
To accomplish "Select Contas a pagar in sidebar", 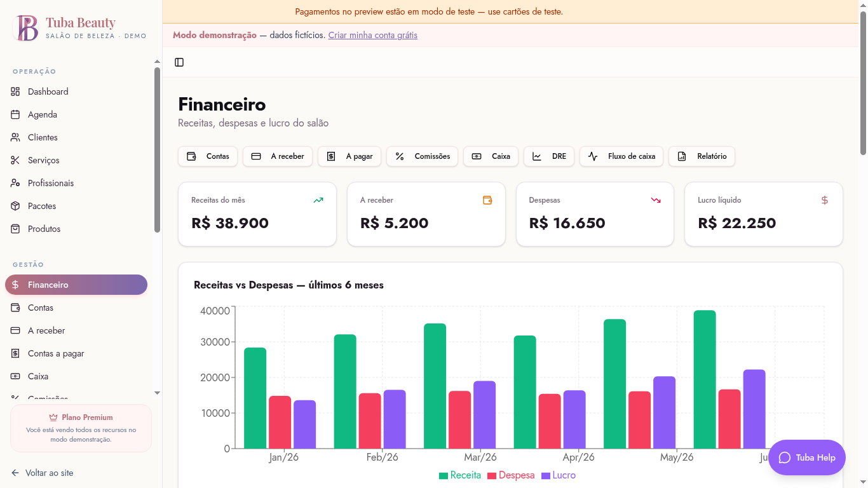I will coord(76,353).
